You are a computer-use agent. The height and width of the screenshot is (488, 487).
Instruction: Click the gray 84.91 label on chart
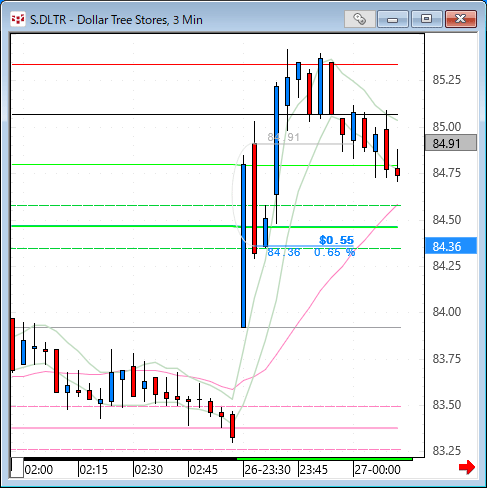pos(283,137)
